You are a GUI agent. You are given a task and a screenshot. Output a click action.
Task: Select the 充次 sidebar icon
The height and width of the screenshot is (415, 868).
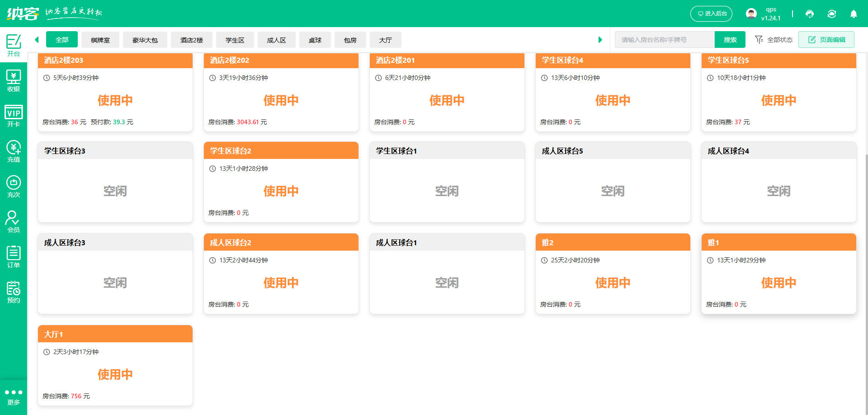click(14, 187)
